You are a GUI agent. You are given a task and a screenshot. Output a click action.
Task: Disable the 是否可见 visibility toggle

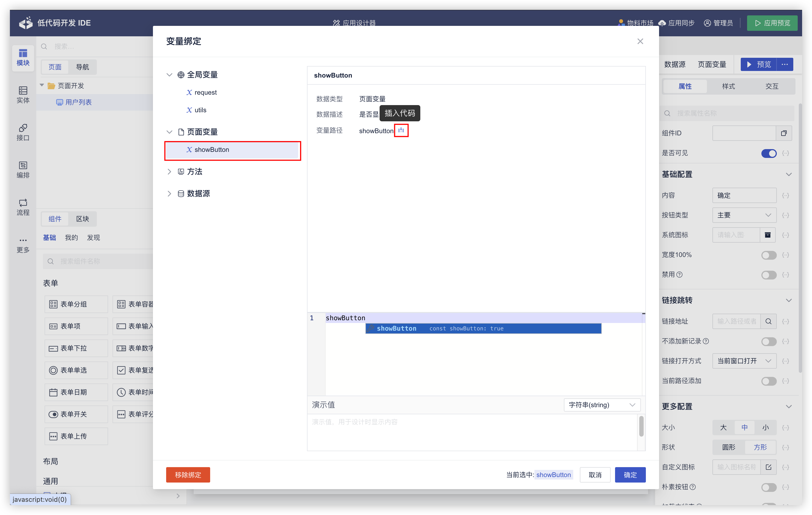click(769, 154)
